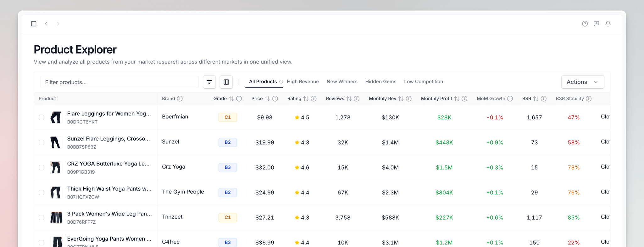Select checkbox for EverGoing Yoga Pants row
Viewport: 644px width, 247px height.
pyautogui.click(x=41, y=243)
